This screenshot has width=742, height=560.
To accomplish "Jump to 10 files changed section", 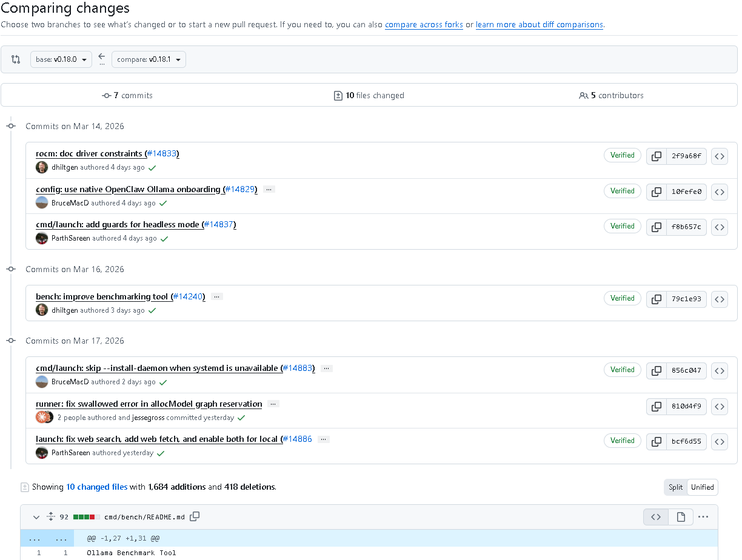I will pyautogui.click(x=369, y=95).
